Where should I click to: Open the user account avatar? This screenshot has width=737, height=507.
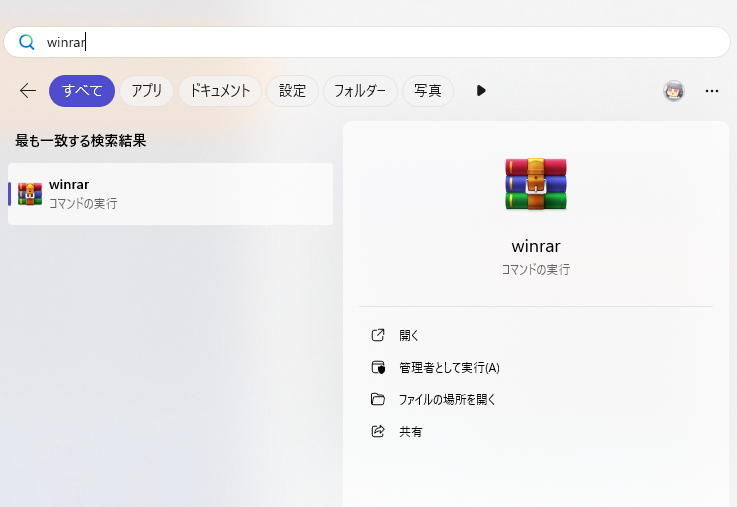coord(674,91)
